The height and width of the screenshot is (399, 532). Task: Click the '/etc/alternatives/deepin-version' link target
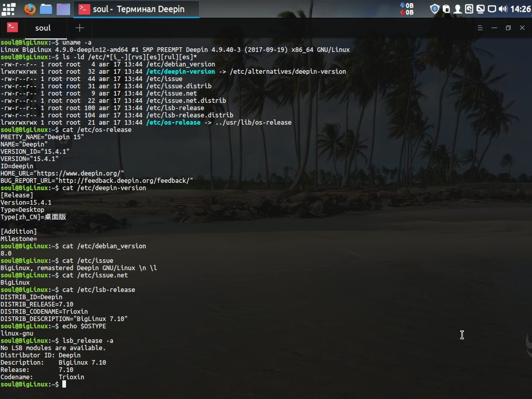pos(288,72)
